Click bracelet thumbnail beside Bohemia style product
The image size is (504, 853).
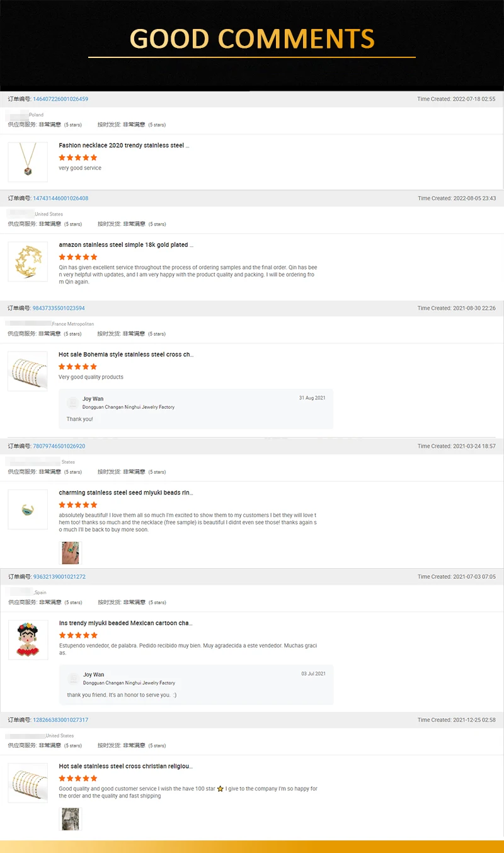pos(28,371)
